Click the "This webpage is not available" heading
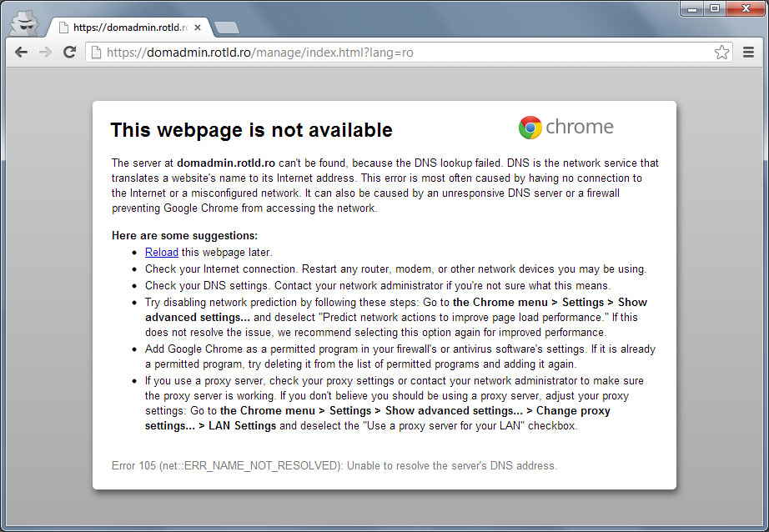 click(x=251, y=130)
